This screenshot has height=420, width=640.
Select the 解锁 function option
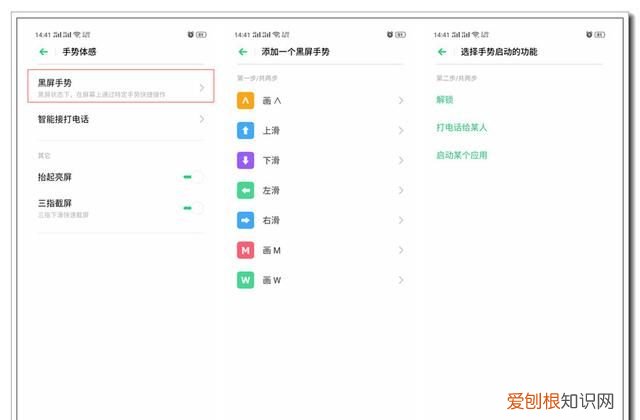(x=445, y=100)
